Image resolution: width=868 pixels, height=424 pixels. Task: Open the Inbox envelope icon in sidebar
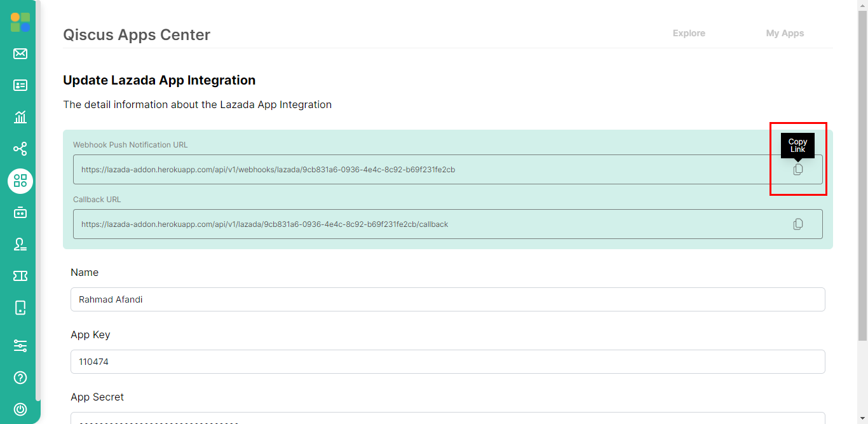coord(20,53)
